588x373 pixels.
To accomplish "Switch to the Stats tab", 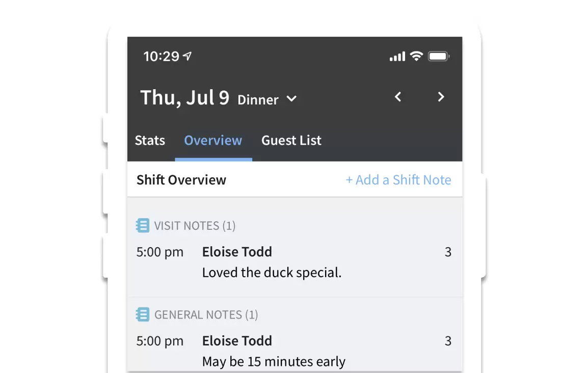I will point(150,140).
